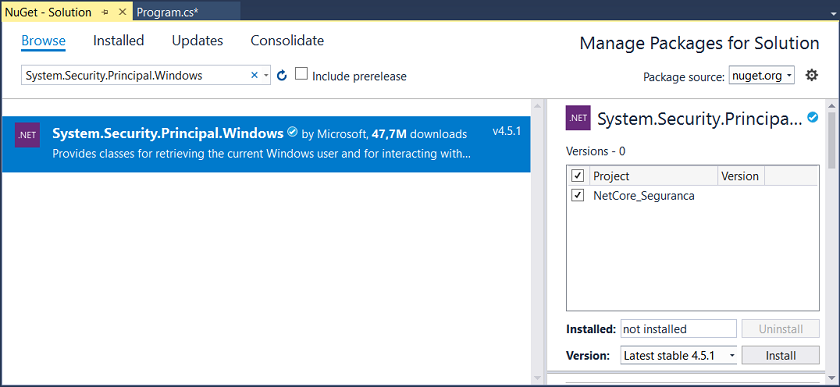Expand the Latest stable 4.5.1 version dropdown
This screenshot has height=387, width=840.
coord(678,355)
